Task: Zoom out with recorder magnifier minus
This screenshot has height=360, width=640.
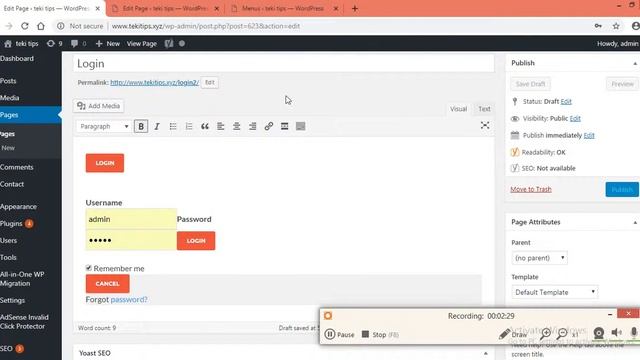Action: (562, 334)
